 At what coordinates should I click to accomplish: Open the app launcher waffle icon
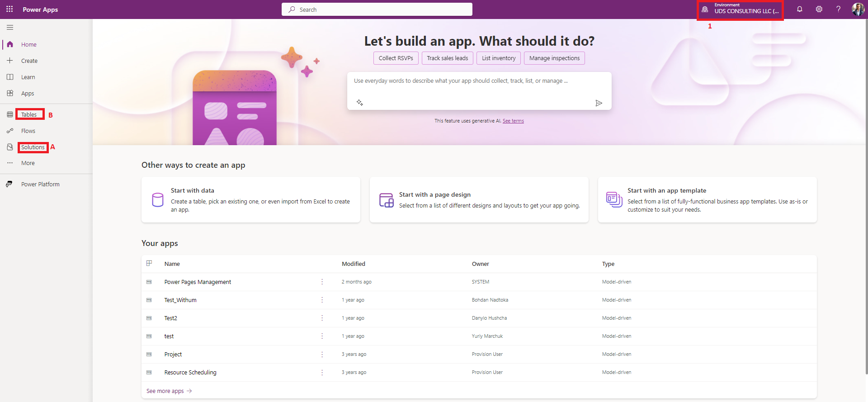[x=9, y=9]
